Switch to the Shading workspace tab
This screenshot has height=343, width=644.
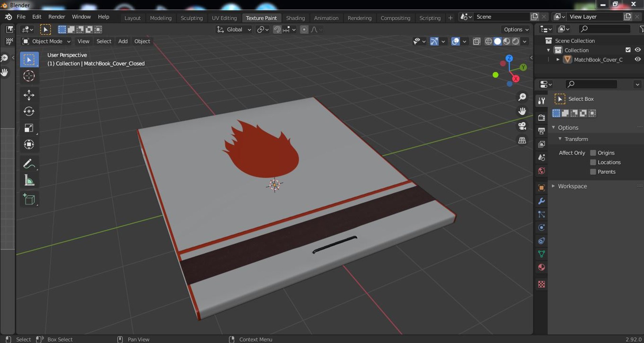coord(295,18)
